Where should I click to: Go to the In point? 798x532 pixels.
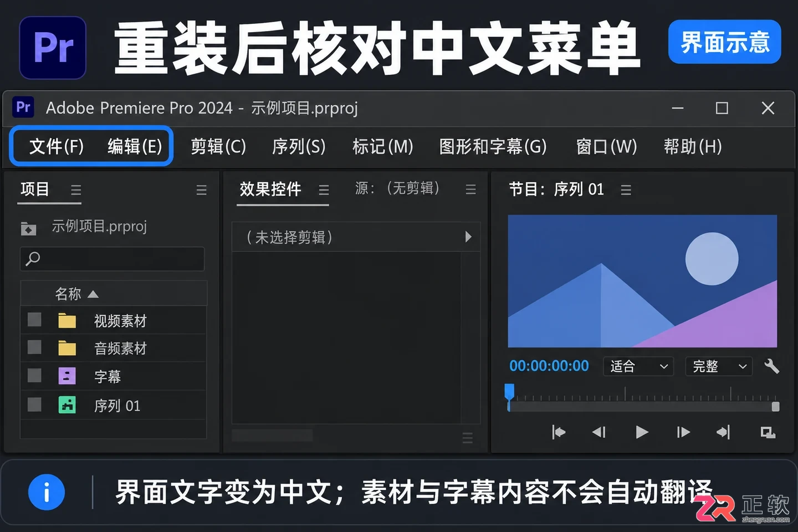tap(559, 432)
